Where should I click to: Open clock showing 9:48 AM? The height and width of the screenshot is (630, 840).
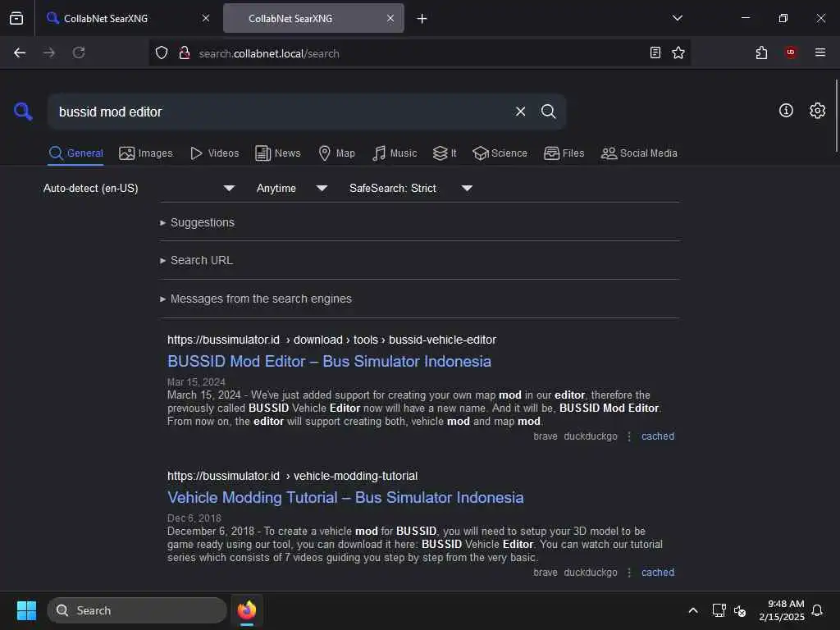click(x=782, y=610)
